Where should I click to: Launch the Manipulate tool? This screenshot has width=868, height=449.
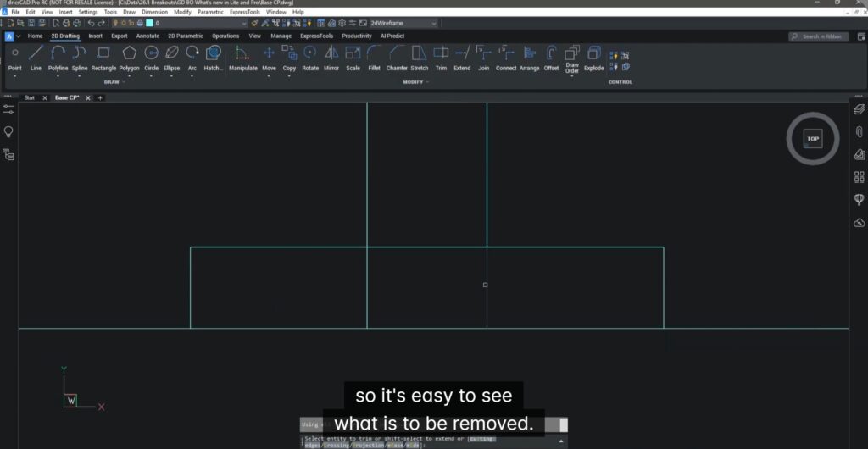pos(243,58)
